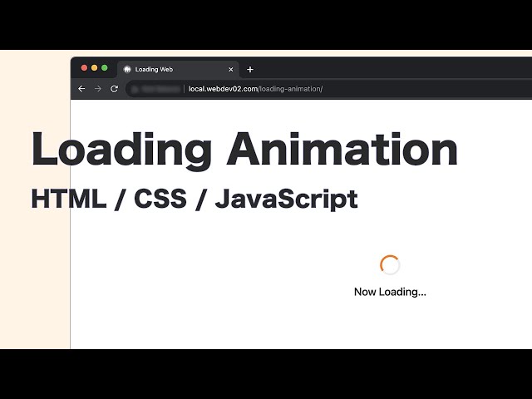Reload the page with the refresh icon
This screenshot has height=399, width=532.
click(x=115, y=89)
